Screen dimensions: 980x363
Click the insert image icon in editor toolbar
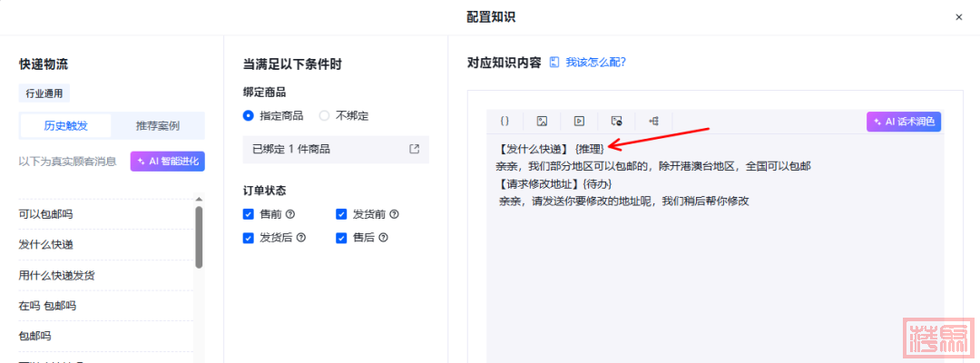tap(542, 121)
